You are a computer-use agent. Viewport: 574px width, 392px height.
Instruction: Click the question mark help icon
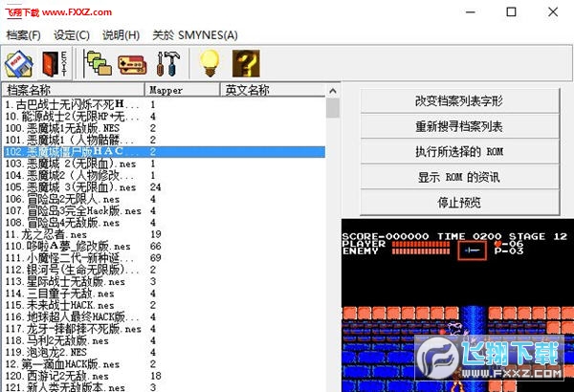tap(246, 64)
